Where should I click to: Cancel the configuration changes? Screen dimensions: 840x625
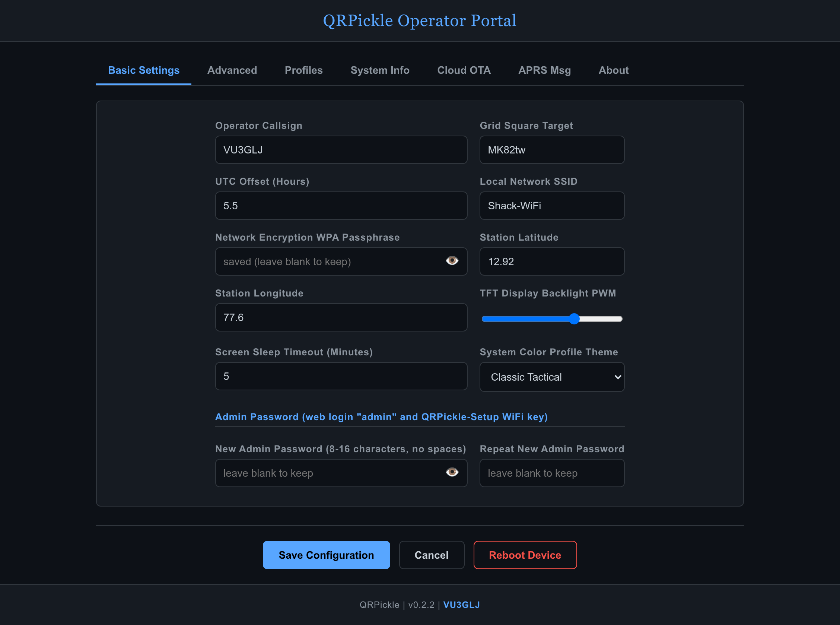click(432, 555)
